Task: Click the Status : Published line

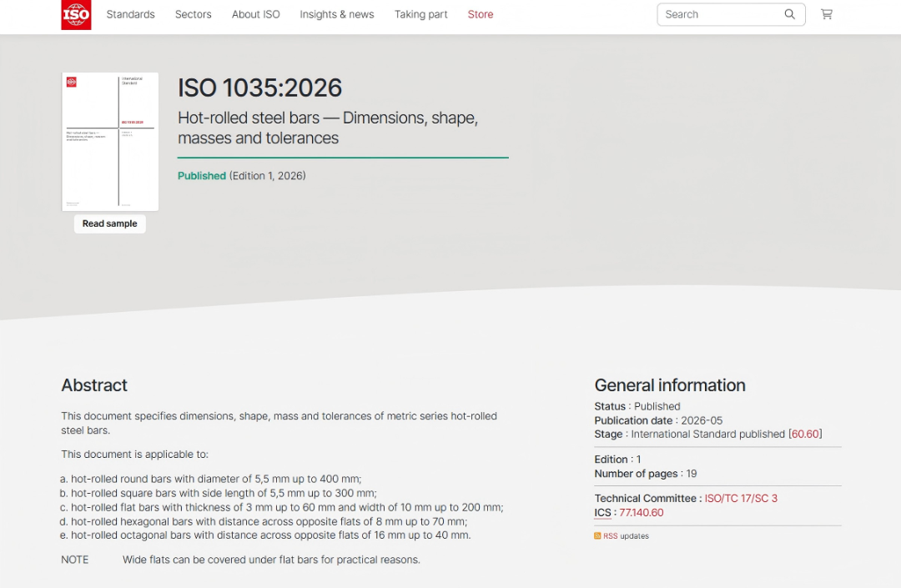Action: pyautogui.click(x=637, y=406)
